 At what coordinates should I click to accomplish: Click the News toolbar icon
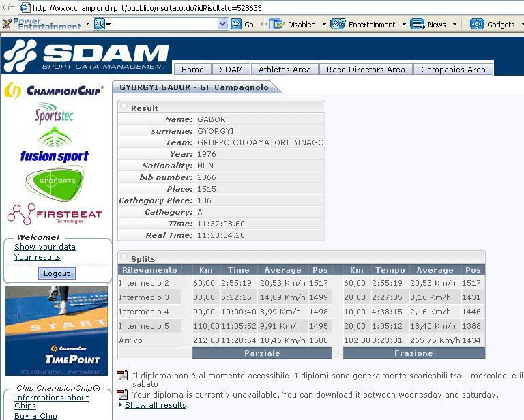click(x=418, y=24)
